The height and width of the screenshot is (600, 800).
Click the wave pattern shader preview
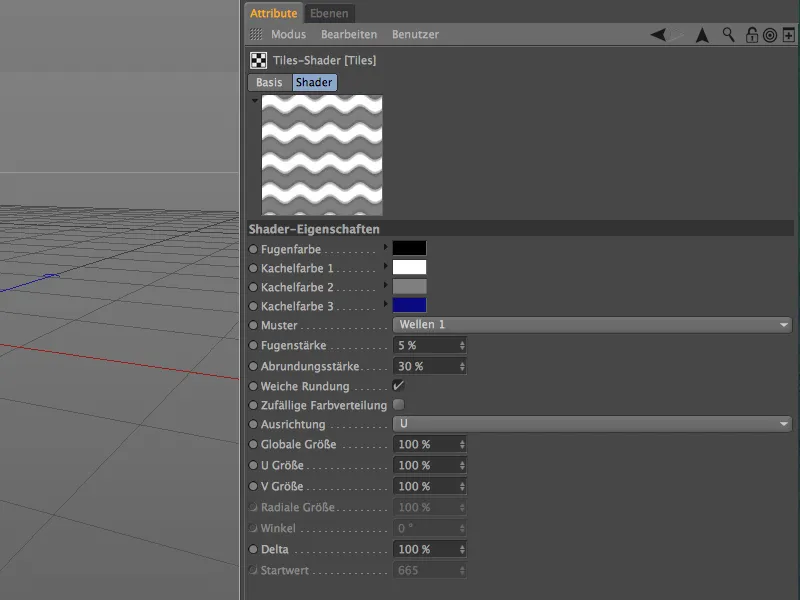tap(322, 155)
